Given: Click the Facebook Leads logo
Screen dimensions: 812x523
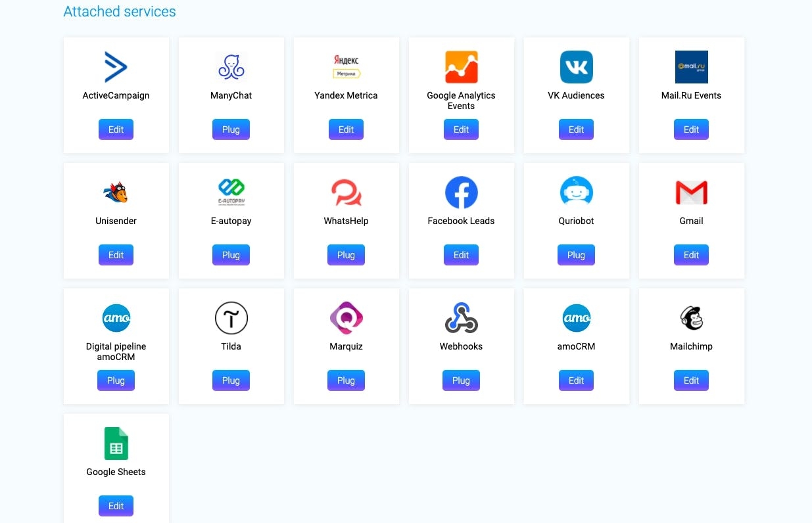Looking at the screenshot, I should [x=461, y=193].
